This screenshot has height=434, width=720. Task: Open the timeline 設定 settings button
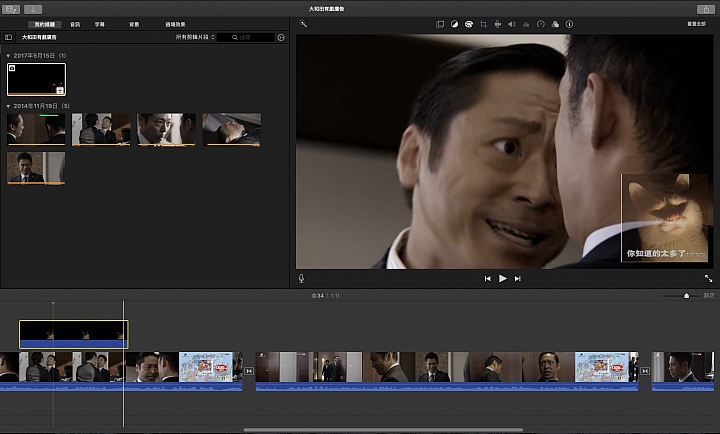(x=709, y=295)
